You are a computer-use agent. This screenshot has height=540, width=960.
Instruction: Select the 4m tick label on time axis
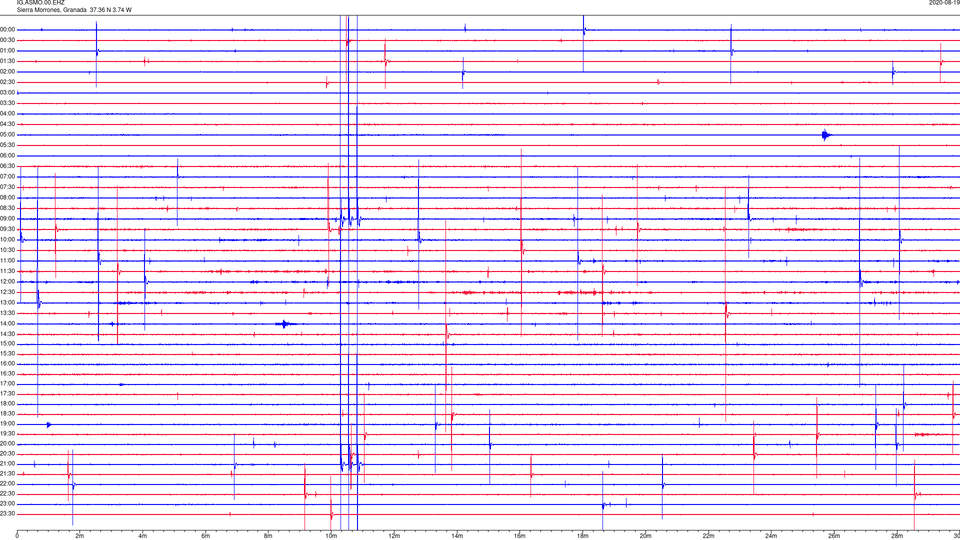[143, 536]
